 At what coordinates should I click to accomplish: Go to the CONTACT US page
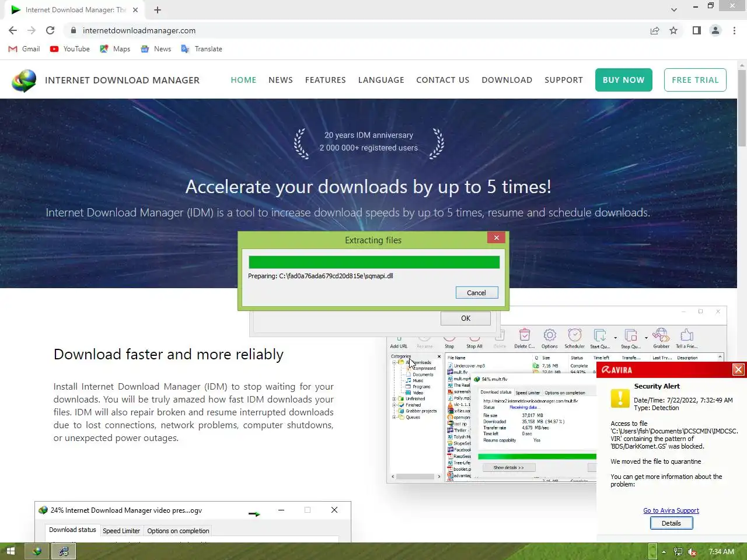[443, 80]
